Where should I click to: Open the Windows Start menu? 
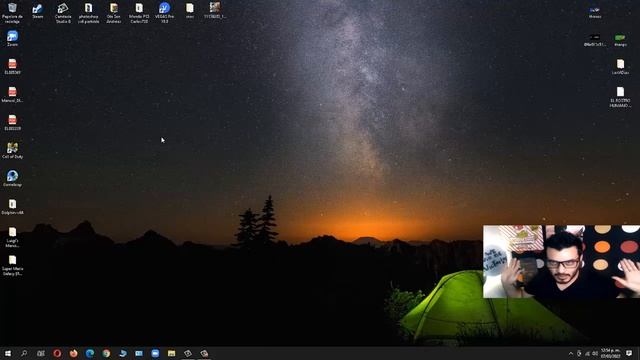[8, 353]
